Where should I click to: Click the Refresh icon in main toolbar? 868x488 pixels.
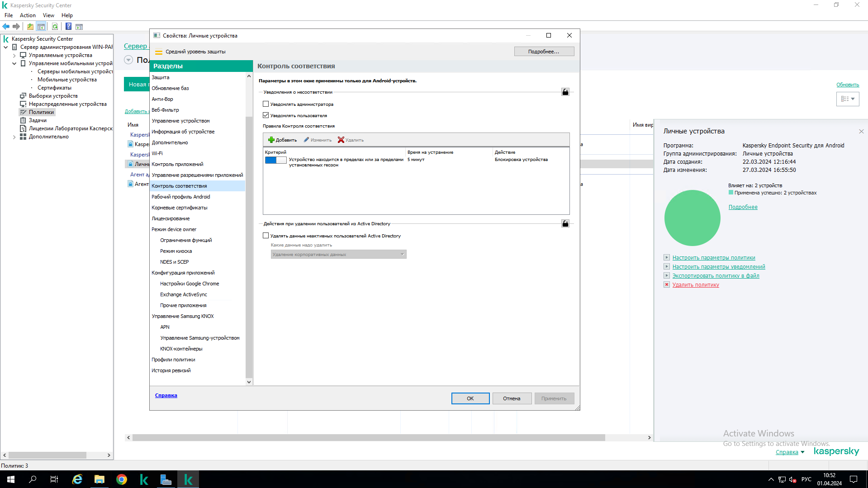click(55, 27)
